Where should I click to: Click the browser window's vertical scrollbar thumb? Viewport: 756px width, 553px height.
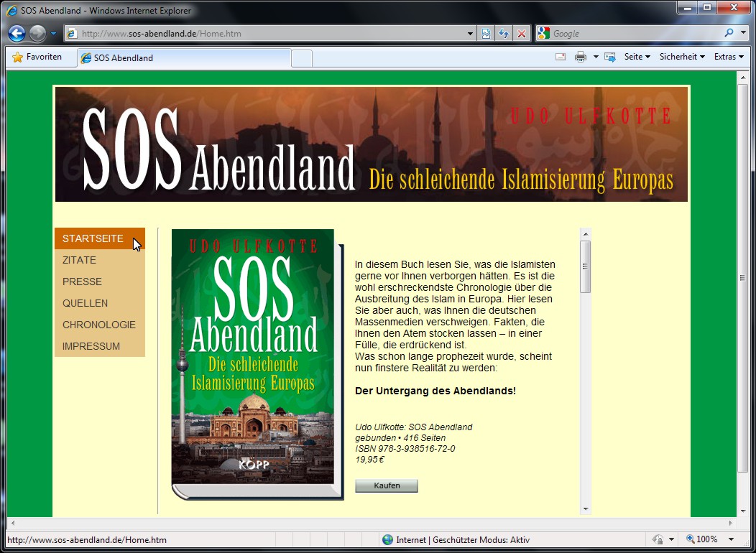click(x=742, y=278)
